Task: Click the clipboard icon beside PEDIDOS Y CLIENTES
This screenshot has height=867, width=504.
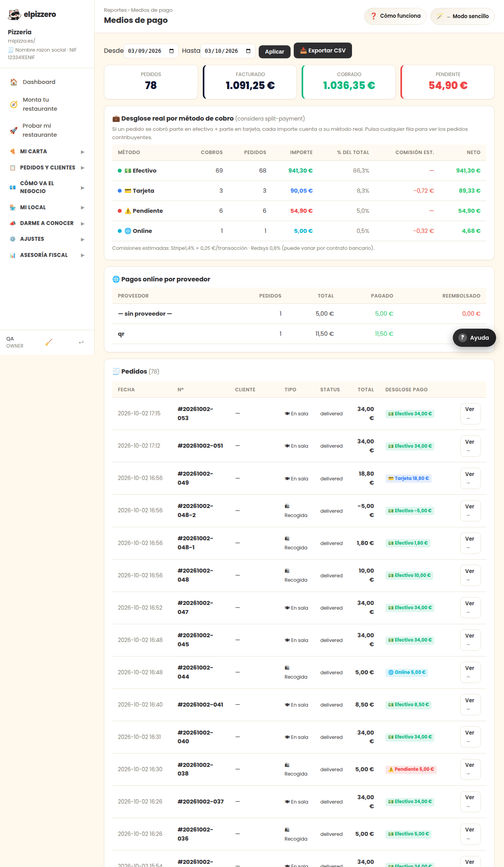Action: click(13, 168)
